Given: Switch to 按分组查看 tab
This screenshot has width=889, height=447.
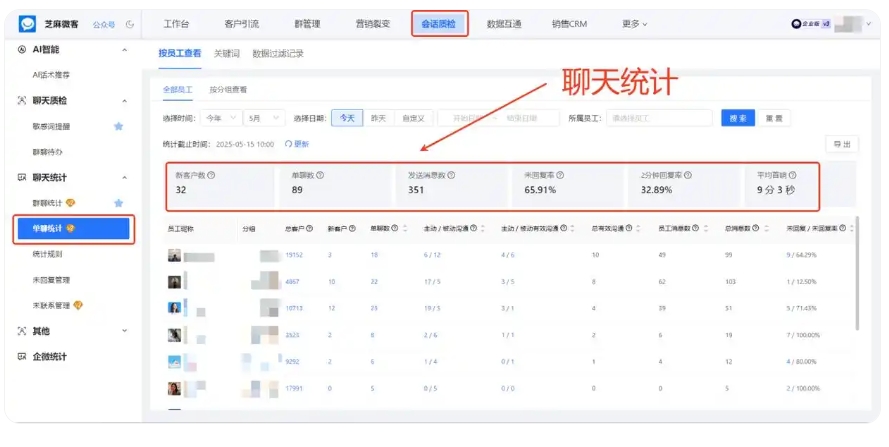Looking at the screenshot, I should (x=228, y=90).
